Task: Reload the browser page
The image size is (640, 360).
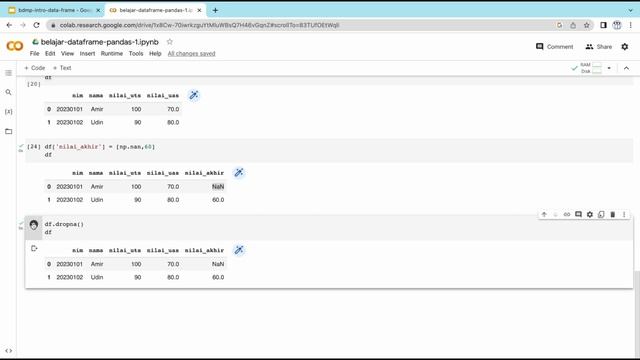Action: pyautogui.click(x=36, y=25)
